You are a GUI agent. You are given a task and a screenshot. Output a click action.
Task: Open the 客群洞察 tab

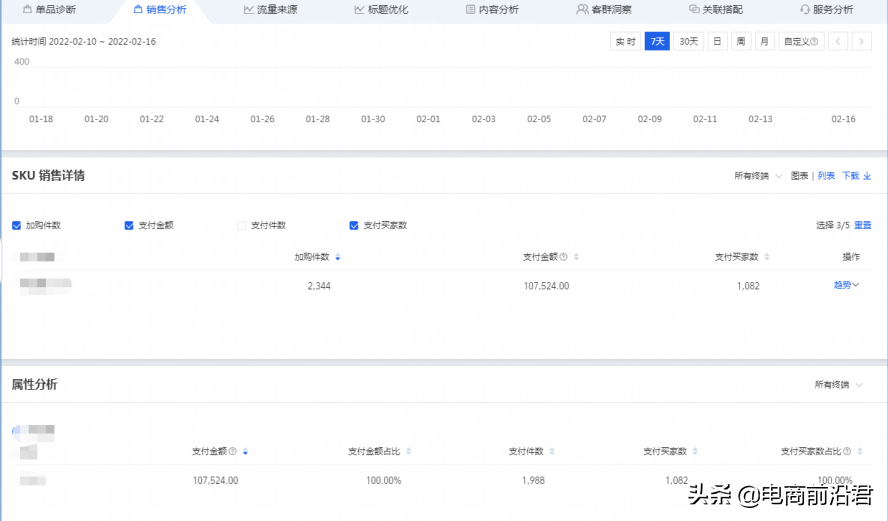(604, 10)
